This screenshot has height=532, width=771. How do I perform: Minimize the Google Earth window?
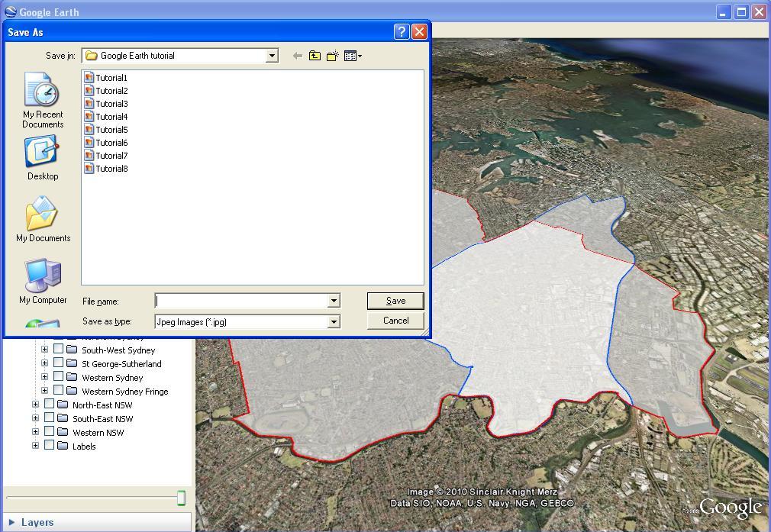tap(723, 11)
